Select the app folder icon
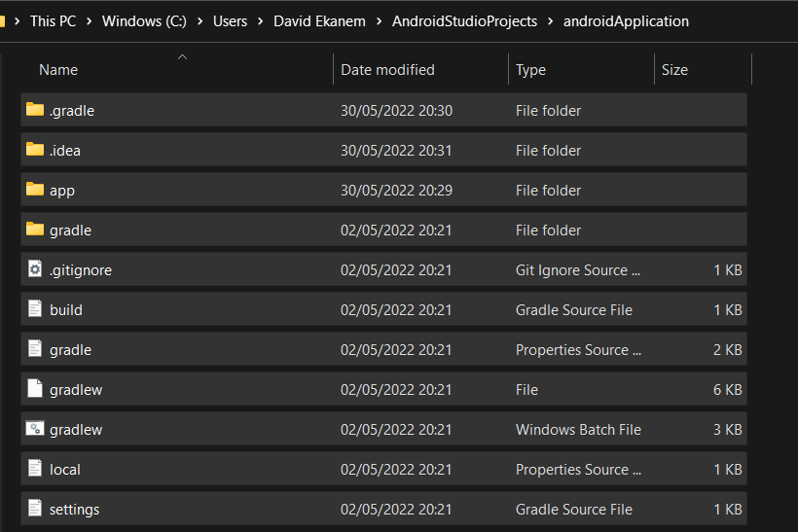The width and height of the screenshot is (798, 532). 35,190
